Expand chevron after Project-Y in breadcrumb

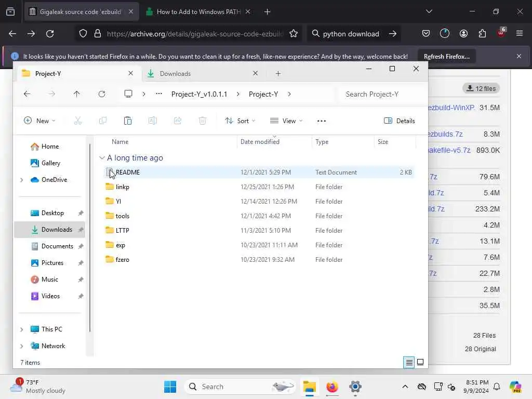pyautogui.click(x=289, y=94)
